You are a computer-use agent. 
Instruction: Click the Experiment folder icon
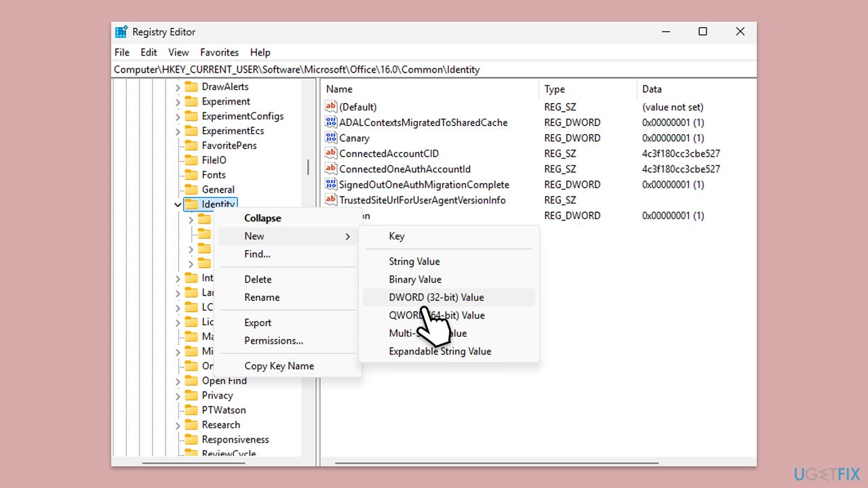coord(191,102)
